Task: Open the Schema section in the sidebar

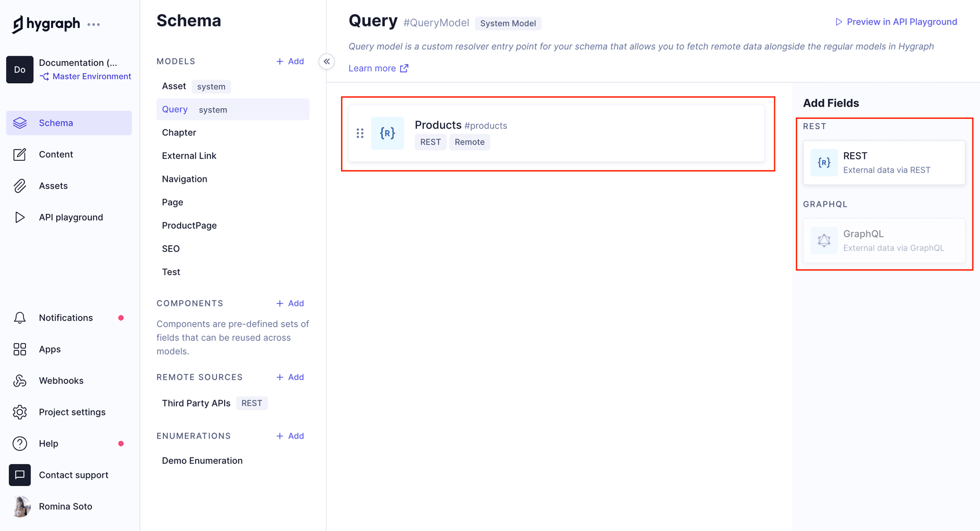Action: [69, 123]
